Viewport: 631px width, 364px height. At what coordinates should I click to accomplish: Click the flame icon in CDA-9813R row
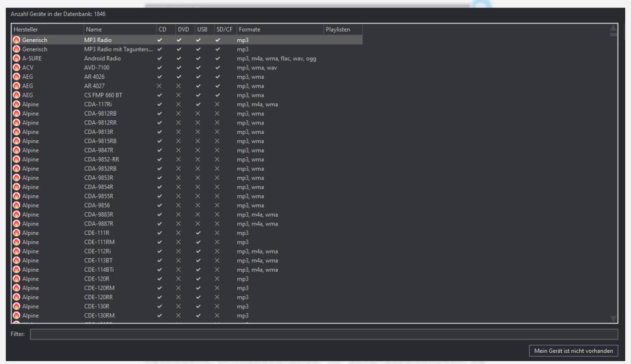pyautogui.click(x=16, y=132)
